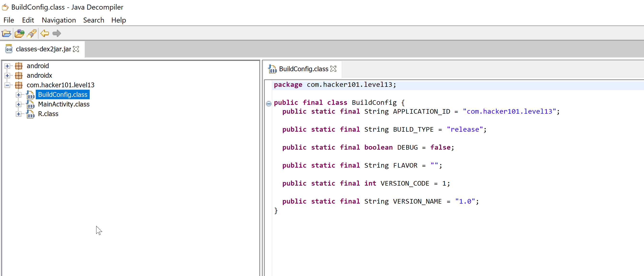Click the Open File toolbar icon
This screenshot has height=276, width=644.
click(x=6, y=33)
